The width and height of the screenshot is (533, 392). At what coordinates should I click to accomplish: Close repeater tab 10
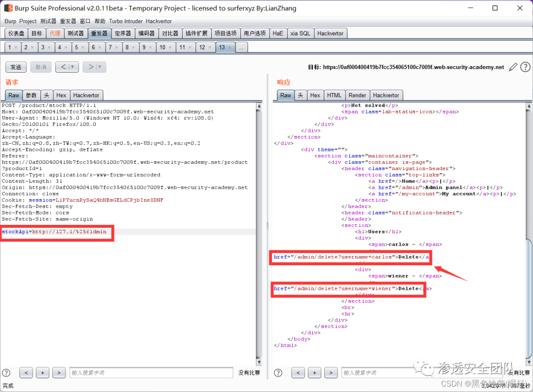[170, 47]
